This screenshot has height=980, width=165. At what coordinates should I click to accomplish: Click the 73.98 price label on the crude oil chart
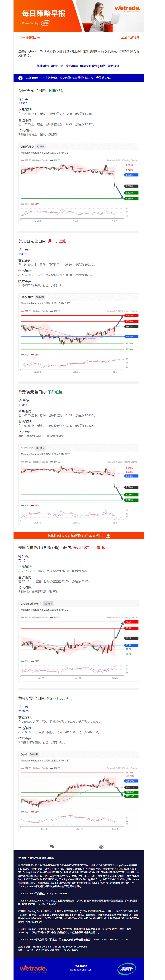coord(131,638)
